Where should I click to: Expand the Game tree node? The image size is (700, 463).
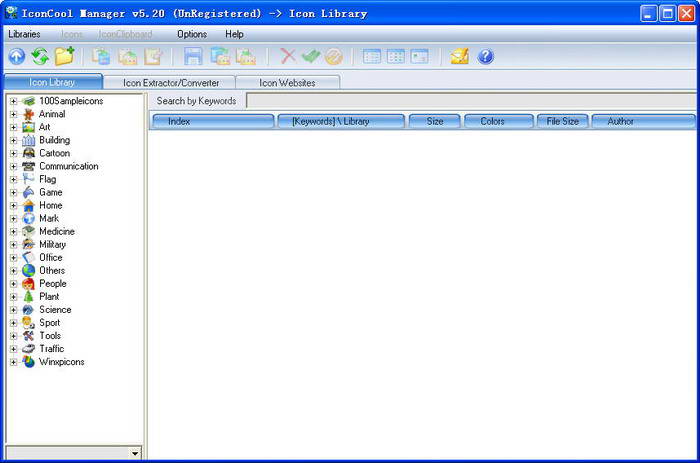(x=13, y=192)
